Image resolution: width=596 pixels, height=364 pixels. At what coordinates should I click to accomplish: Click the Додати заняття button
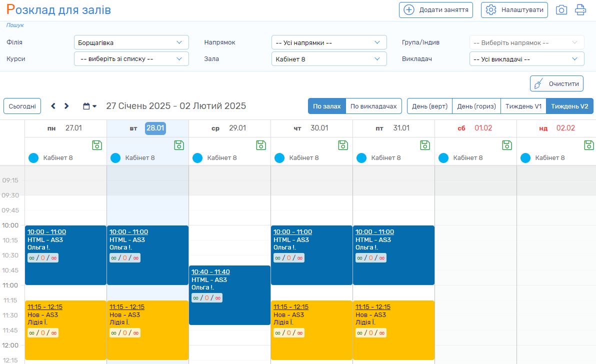pyautogui.click(x=436, y=10)
